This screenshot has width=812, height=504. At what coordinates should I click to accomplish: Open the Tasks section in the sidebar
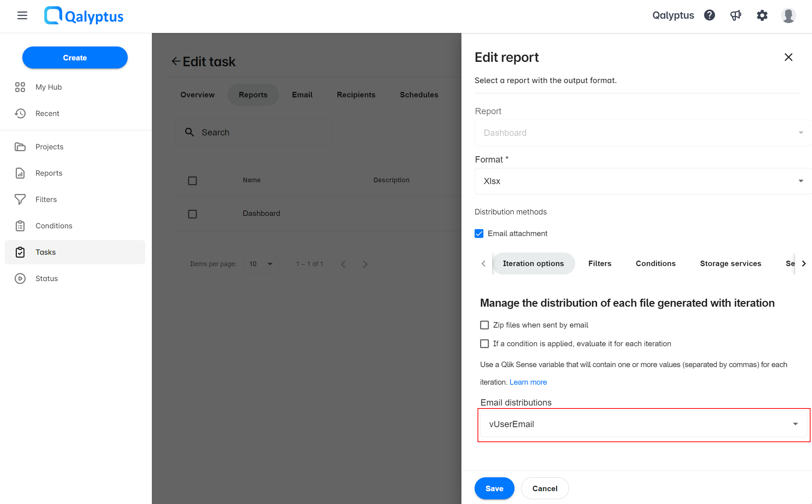(45, 252)
